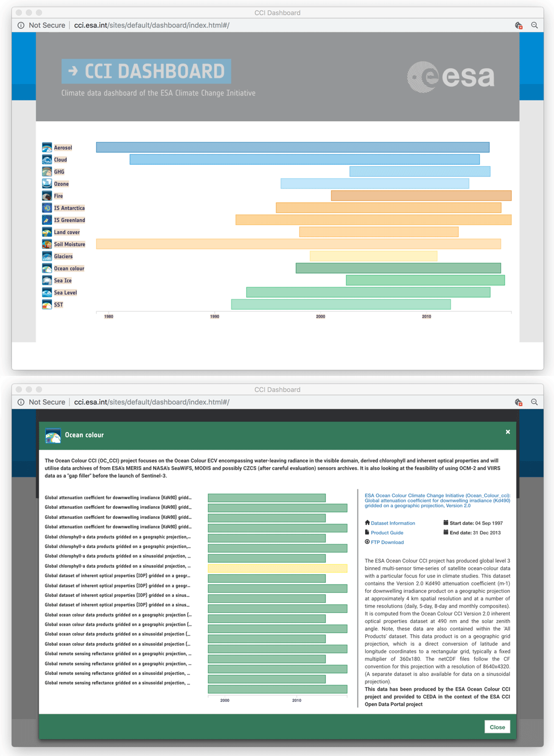This screenshot has width=554, height=756.
Task: Click the ESA logo in header
Action: pos(451,77)
